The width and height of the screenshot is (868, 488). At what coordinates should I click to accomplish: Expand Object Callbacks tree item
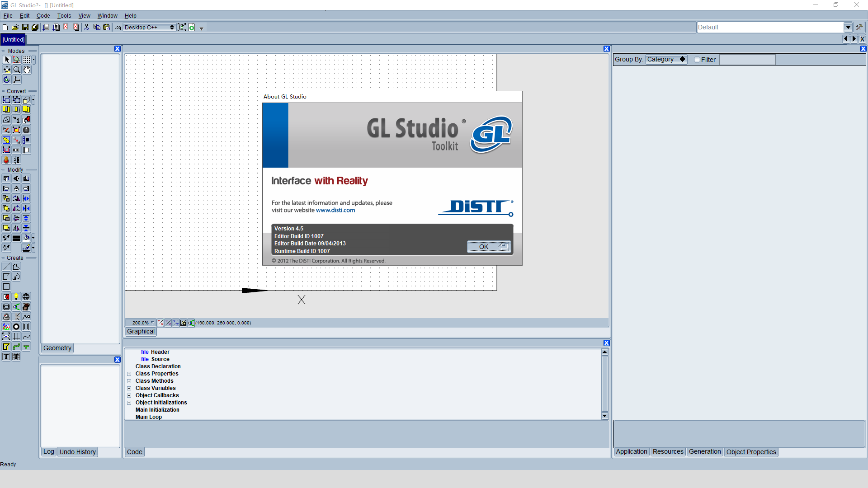pyautogui.click(x=129, y=395)
